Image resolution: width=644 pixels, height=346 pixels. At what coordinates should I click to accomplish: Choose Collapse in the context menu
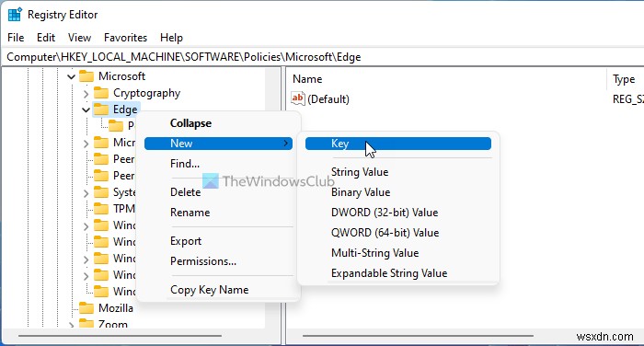190,123
